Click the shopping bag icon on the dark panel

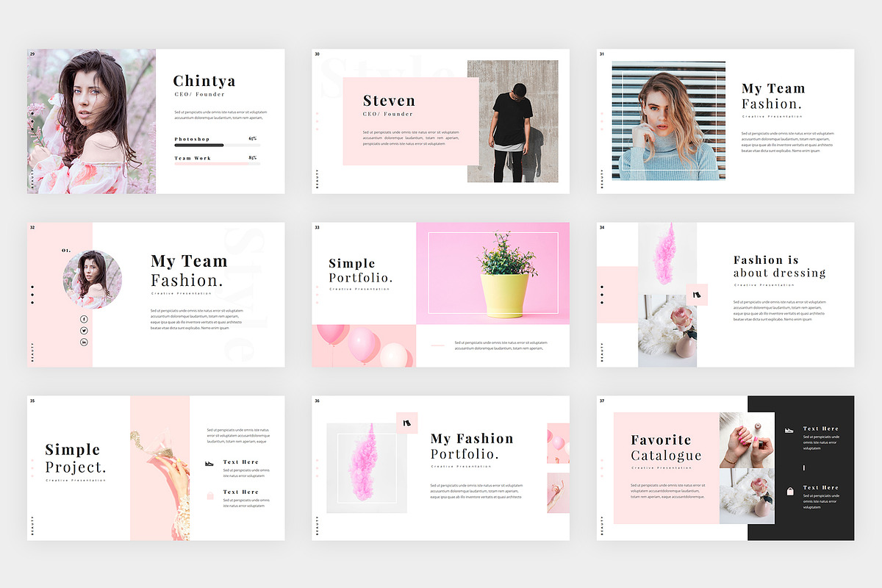[790, 491]
